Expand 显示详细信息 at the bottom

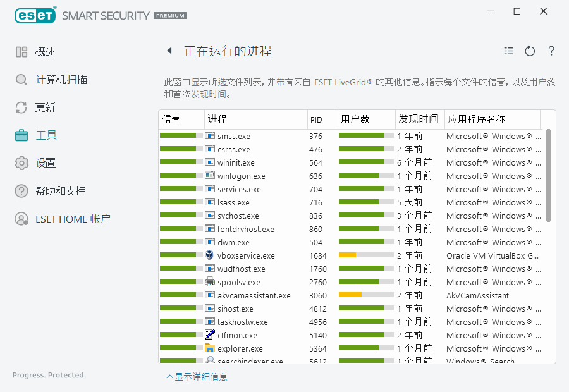197,377
